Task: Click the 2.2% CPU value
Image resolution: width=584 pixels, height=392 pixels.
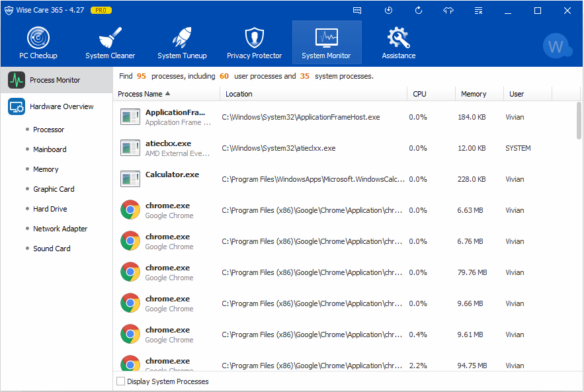Action: coord(418,366)
